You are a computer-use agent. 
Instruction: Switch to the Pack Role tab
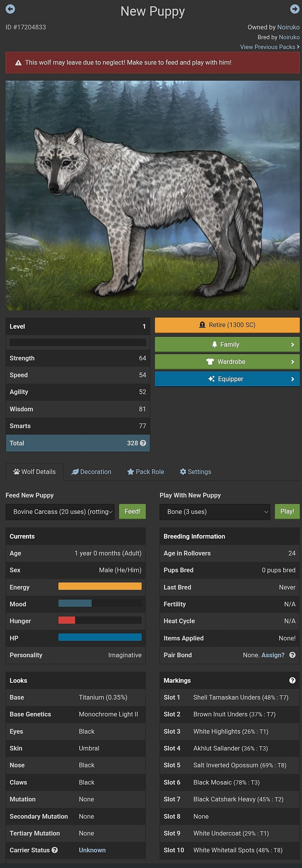146,472
